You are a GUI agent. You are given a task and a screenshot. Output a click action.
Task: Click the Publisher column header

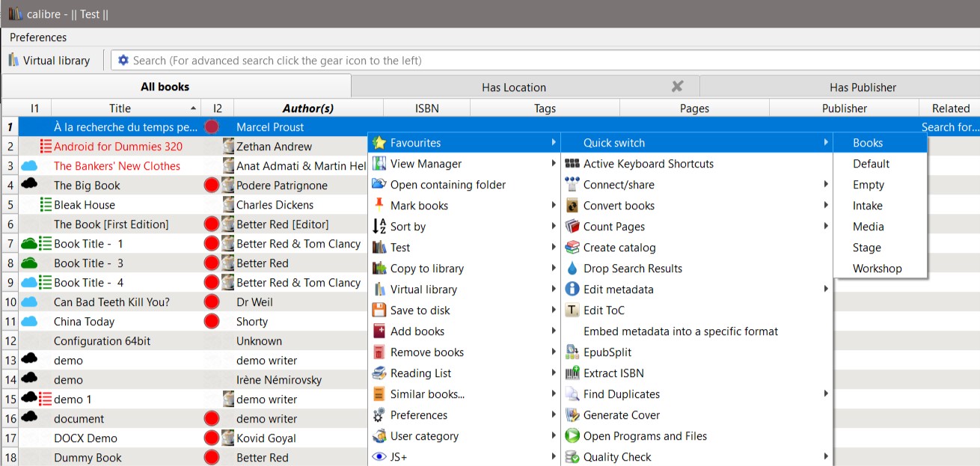pos(845,108)
